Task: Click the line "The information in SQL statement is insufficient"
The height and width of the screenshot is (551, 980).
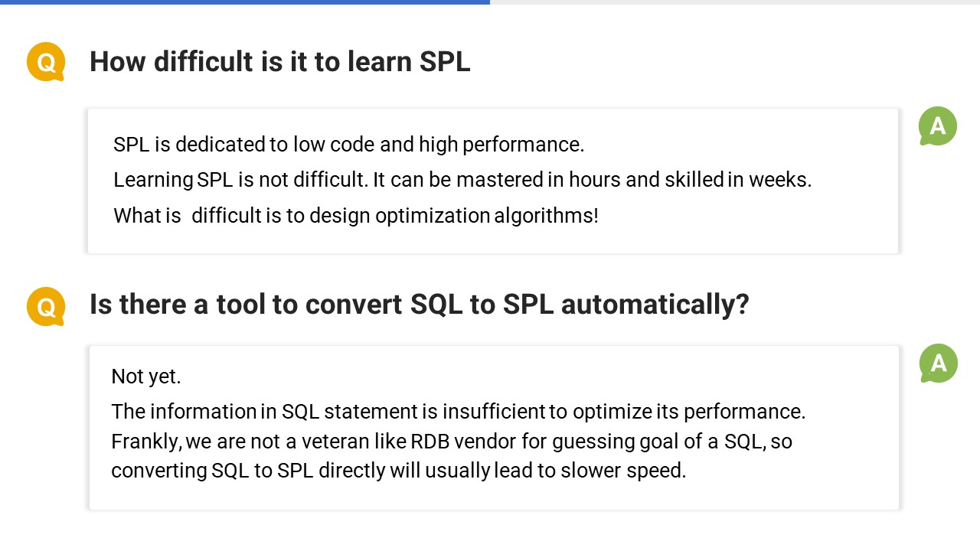Action: click(458, 412)
